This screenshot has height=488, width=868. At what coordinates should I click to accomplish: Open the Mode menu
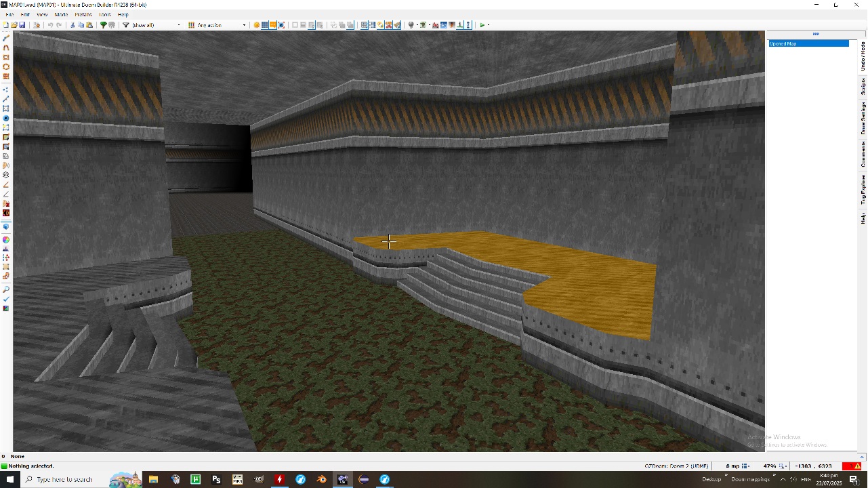[x=61, y=14]
